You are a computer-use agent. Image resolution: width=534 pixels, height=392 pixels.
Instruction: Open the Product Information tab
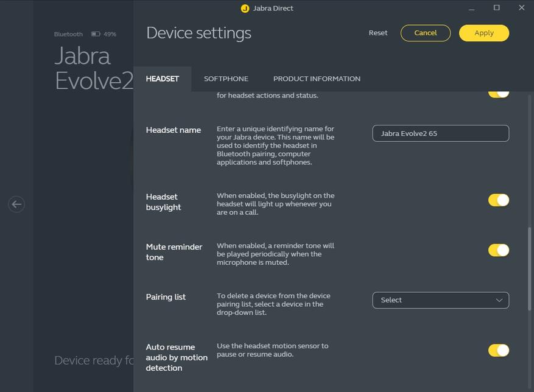point(317,79)
